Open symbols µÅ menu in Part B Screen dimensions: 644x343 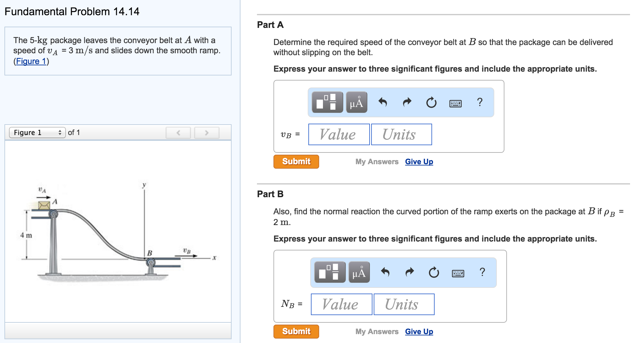pyautogui.click(x=359, y=272)
